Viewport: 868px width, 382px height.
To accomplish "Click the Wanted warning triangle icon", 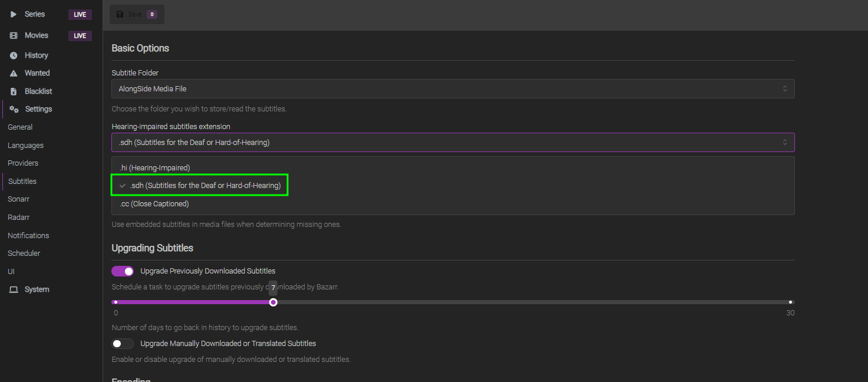I will (13, 73).
